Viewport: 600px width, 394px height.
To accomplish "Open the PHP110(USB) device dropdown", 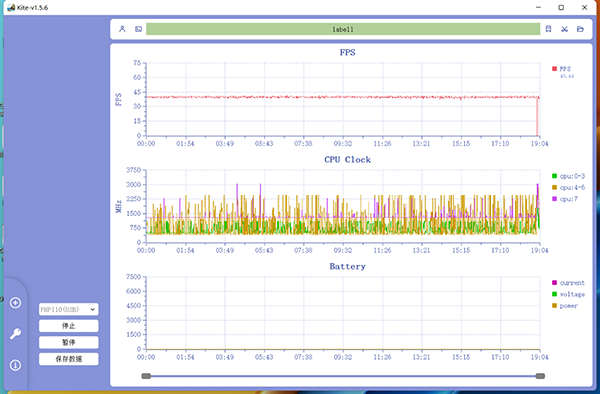I will click(x=68, y=309).
